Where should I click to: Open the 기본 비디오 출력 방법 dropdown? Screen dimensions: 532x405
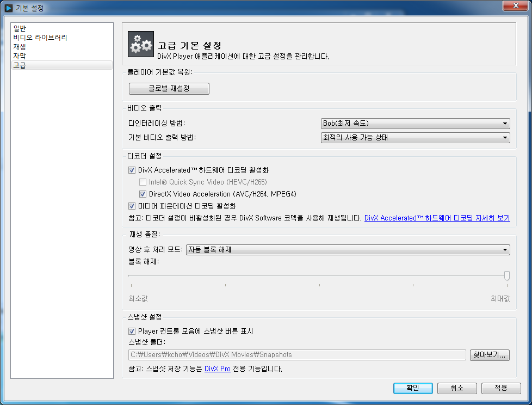[x=415, y=138]
